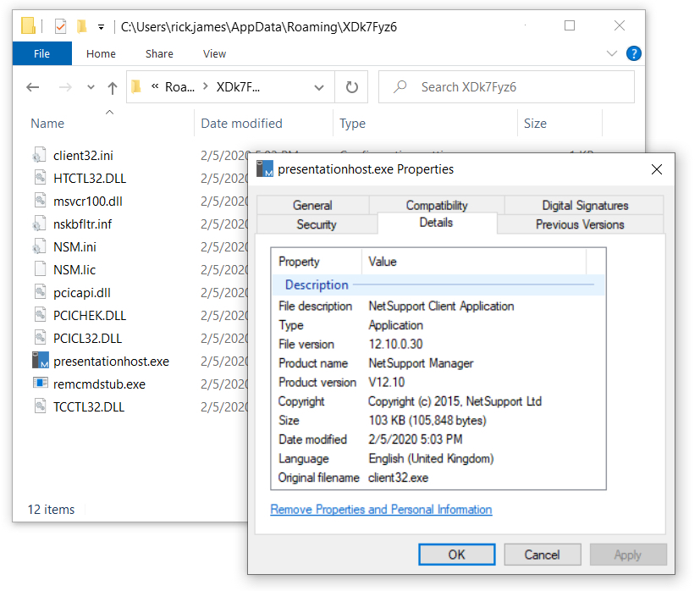Click the XDk7F... breadcrumb segment
Screen dimensions: 700x591
click(x=238, y=86)
